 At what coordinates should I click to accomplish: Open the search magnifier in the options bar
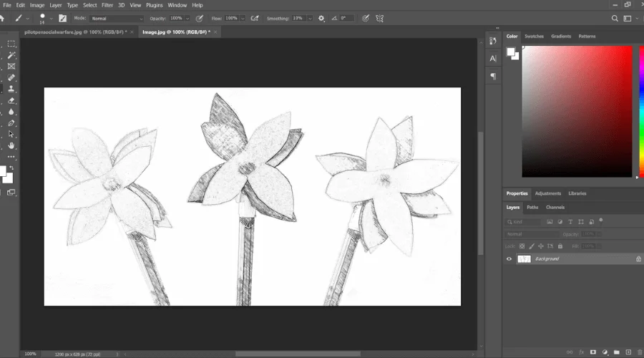pos(615,18)
